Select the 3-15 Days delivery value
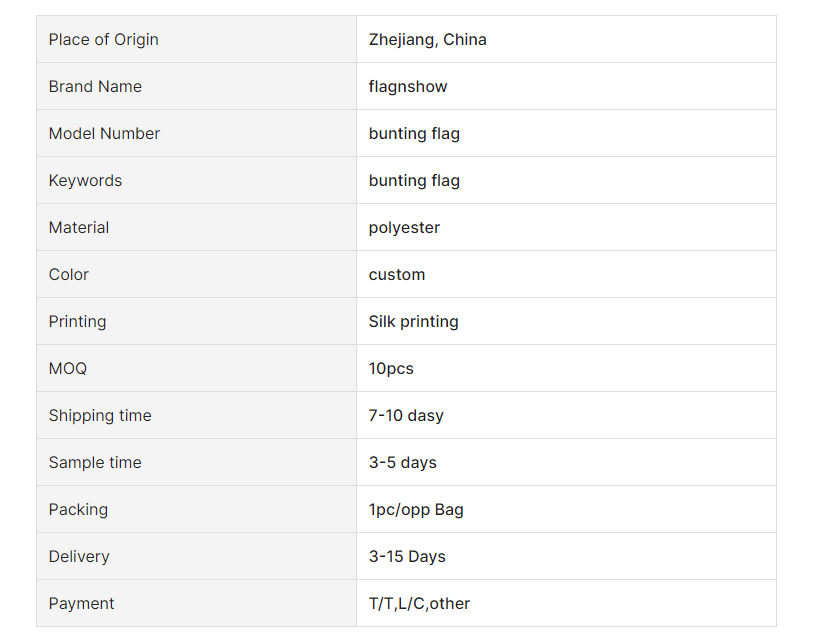This screenshot has width=825, height=643. (x=407, y=557)
